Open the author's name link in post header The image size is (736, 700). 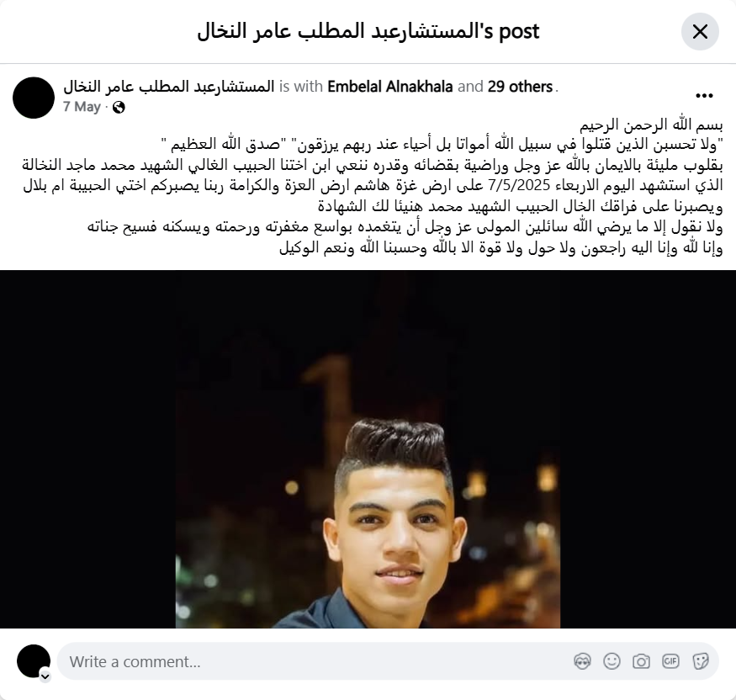coord(168,87)
